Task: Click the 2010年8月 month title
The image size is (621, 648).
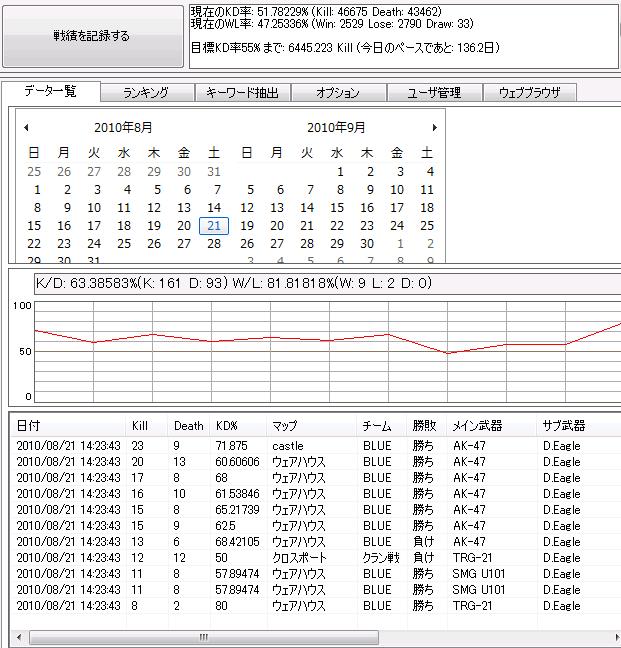Action: point(123,127)
